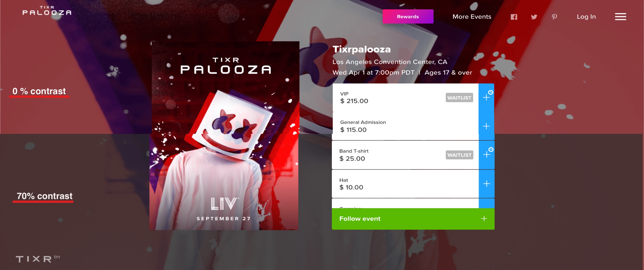
Task: Open the More Events menu item
Action: (472, 17)
